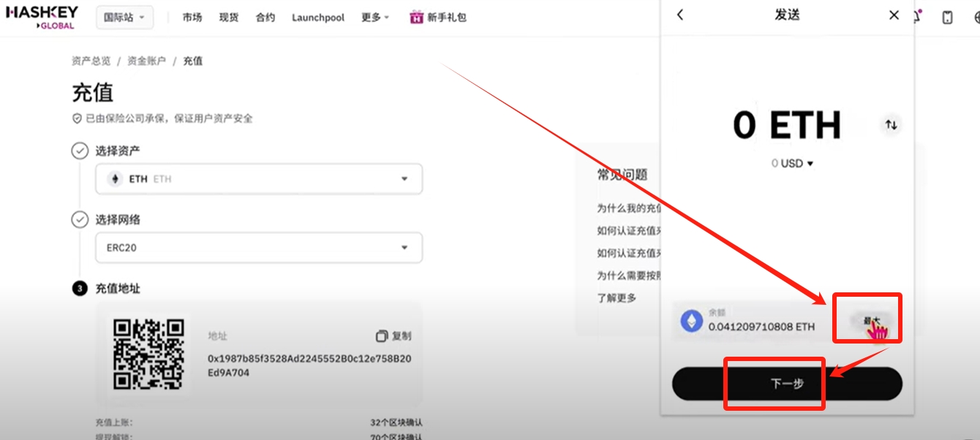Click the 选择资产 step checkmark icon
Screen dimensions: 980x440
click(x=80, y=151)
